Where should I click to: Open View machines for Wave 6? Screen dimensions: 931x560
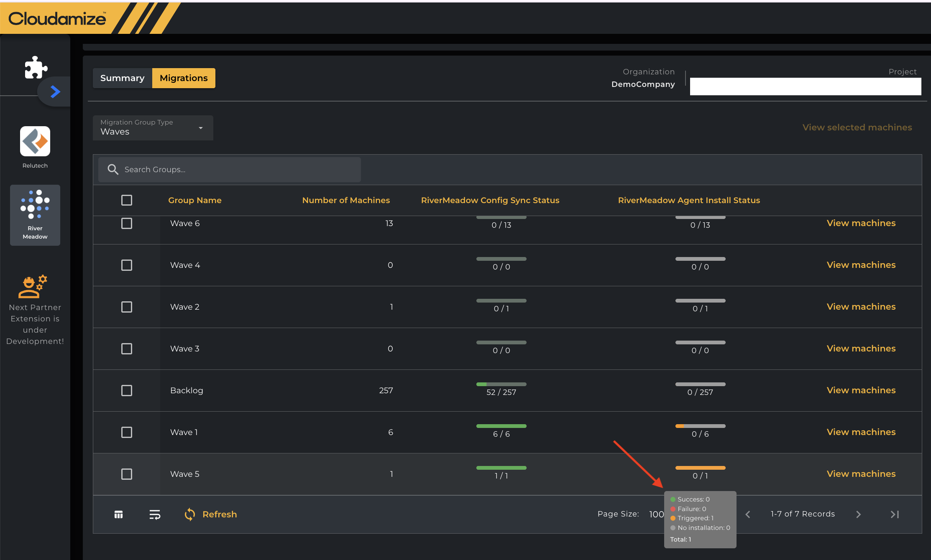pyautogui.click(x=861, y=223)
